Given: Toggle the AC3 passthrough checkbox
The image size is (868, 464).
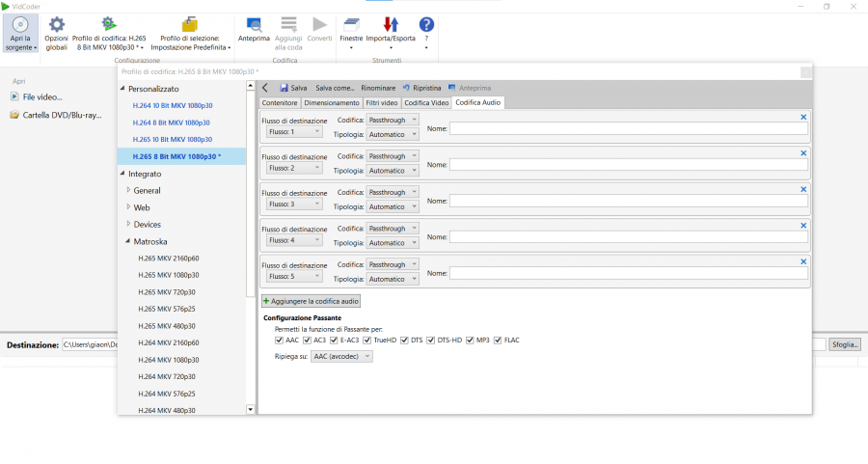Looking at the screenshot, I should [307, 340].
